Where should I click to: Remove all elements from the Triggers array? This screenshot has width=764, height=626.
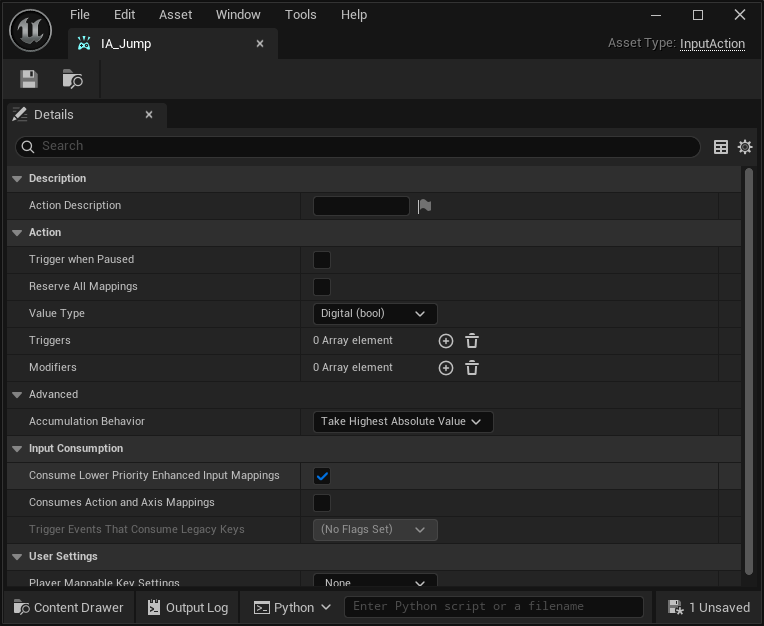(x=472, y=341)
